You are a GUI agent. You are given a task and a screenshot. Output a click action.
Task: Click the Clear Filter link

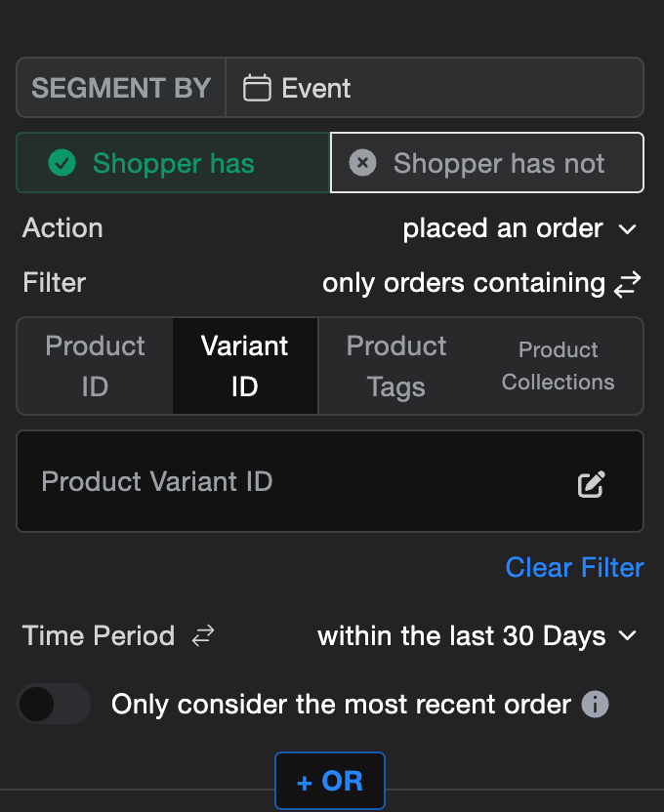pos(574,568)
